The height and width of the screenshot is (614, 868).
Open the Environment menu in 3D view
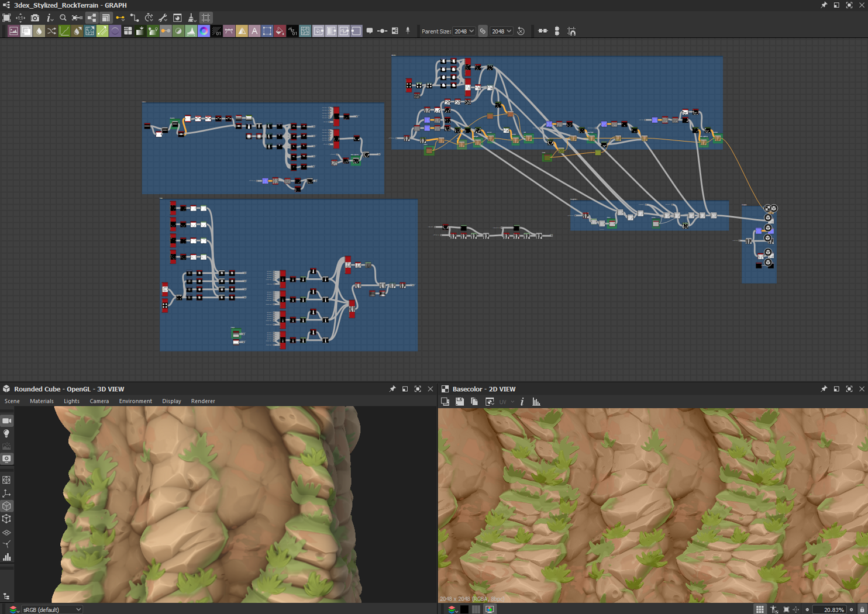135,401
